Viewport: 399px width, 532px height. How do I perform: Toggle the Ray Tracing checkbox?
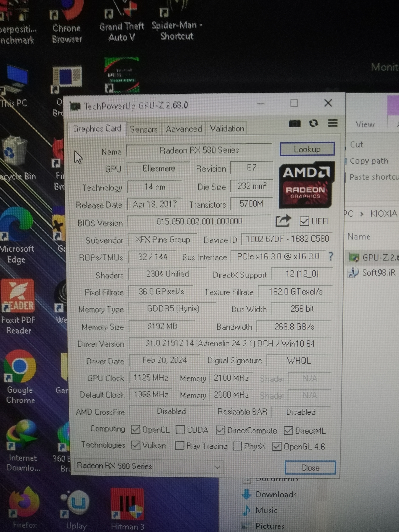[180, 445]
